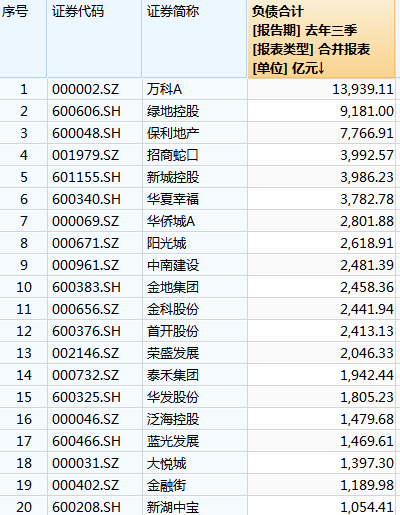Select the 大悦城 cell

195,463
